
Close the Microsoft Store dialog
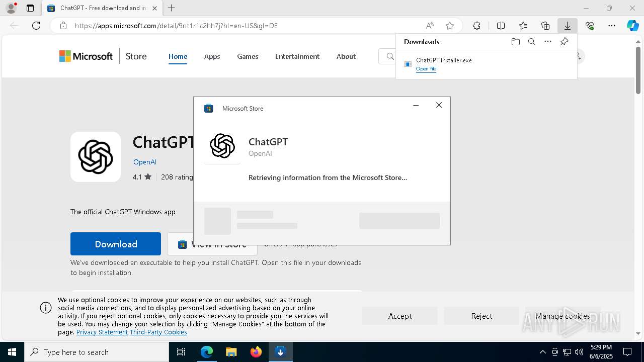coord(439,105)
